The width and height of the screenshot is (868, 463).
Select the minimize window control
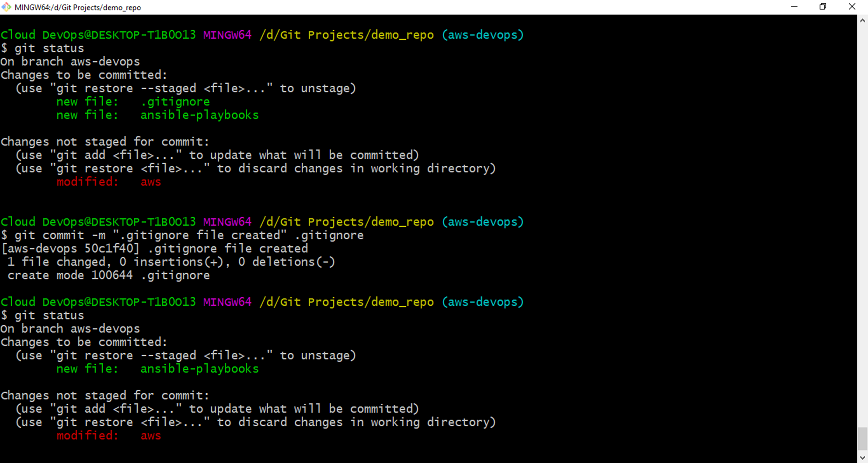tap(794, 7)
